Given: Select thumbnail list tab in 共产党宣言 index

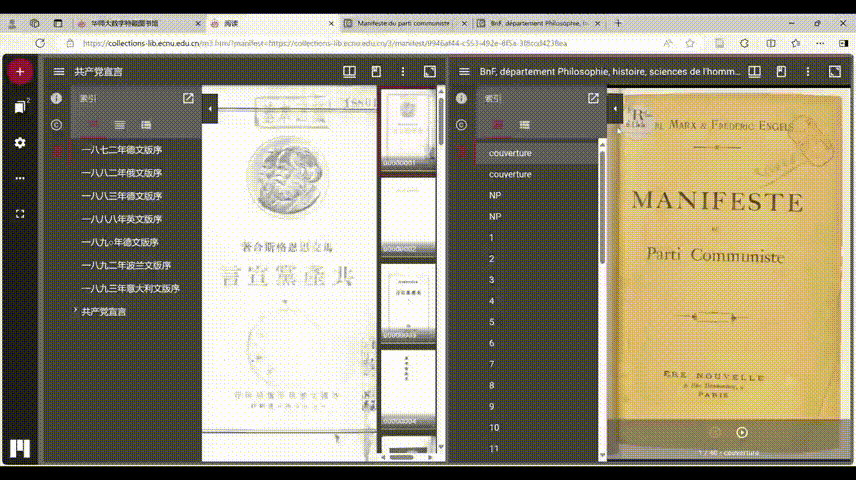Looking at the screenshot, I should coord(146,125).
